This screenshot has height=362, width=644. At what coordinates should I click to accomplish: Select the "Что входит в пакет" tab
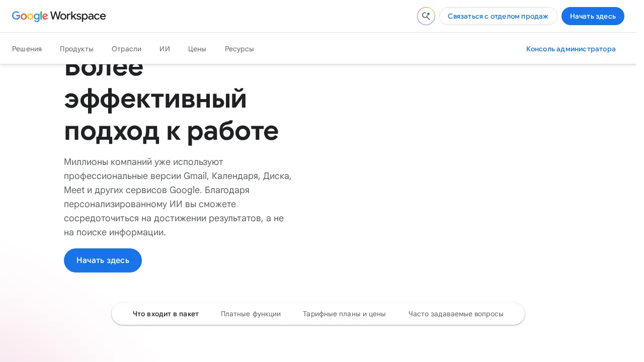(x=166, y=314)
